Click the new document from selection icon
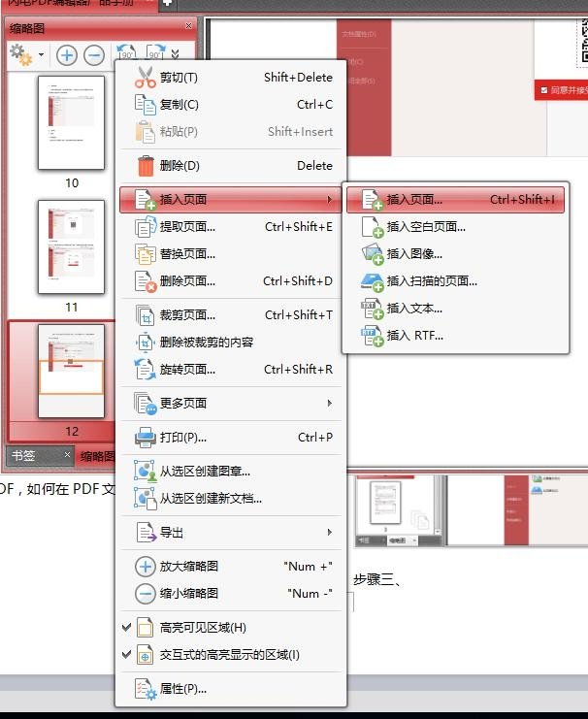This screenshot has height=719, width=588. click(146, 499)
